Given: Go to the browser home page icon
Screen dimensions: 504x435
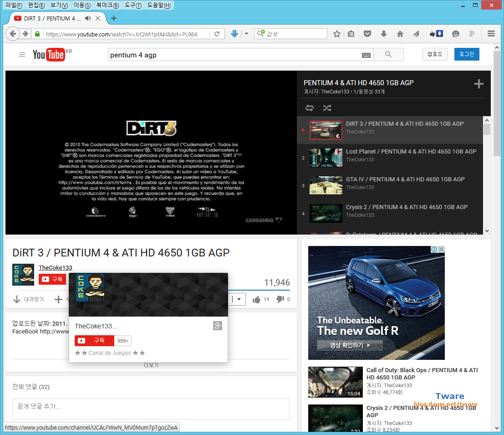Looking at the screenshot, I should [x=400, y=34].
